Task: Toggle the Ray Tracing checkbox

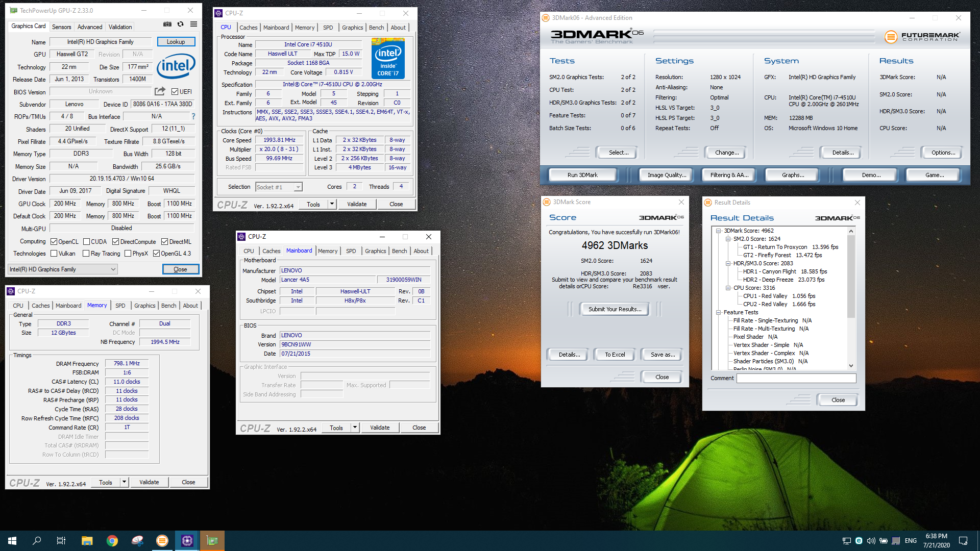Action: tap(86, 254)
